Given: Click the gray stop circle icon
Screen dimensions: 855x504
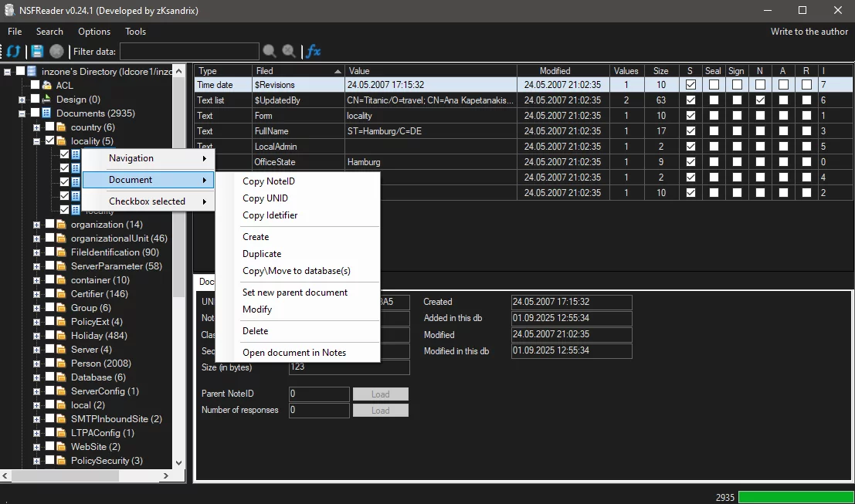Looking at the screenshot, I should click(56, 52).
